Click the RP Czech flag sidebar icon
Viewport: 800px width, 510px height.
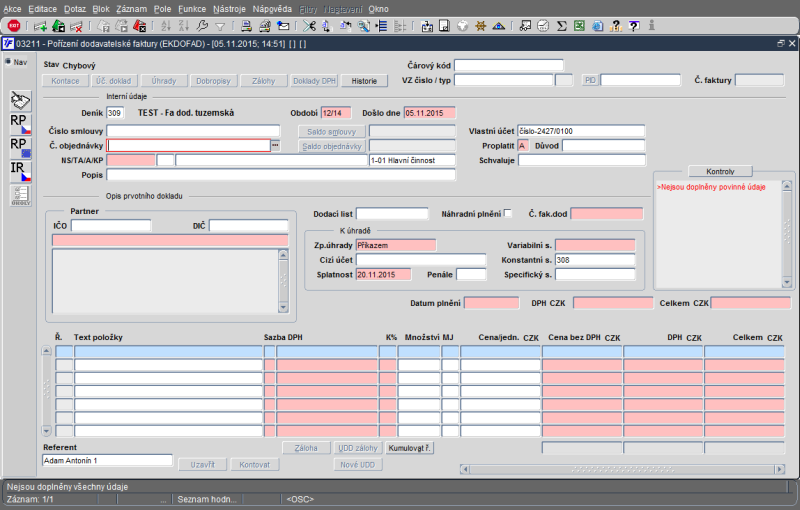pyautogui.click(x=20, y=123)
